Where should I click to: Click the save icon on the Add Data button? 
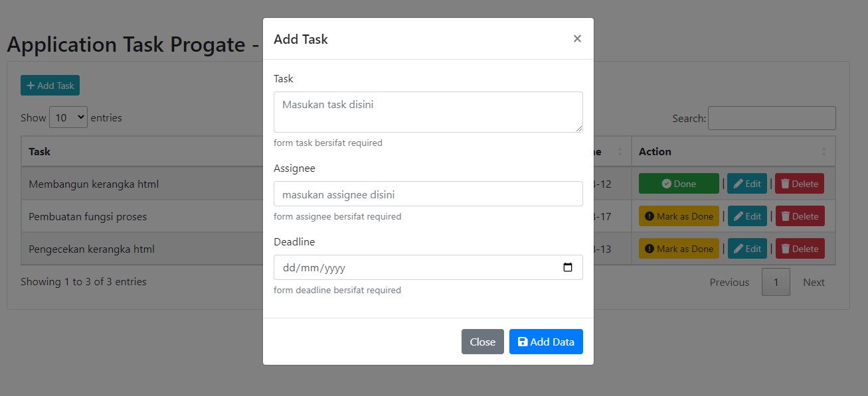point(522,341)
